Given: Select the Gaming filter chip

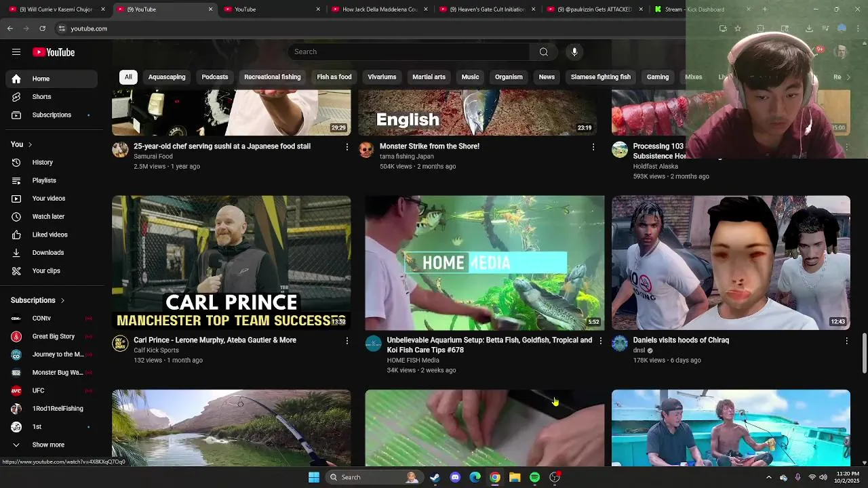Looking at the screenshot, I should [x=658, y=77].
